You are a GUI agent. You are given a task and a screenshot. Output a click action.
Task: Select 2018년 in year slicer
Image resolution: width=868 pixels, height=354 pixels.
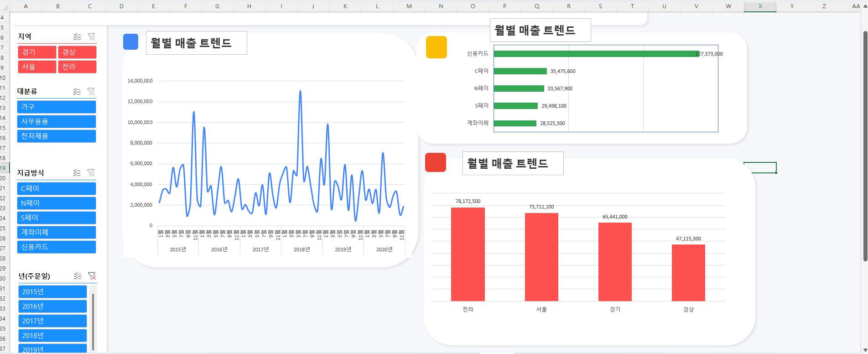click(52, 335)
